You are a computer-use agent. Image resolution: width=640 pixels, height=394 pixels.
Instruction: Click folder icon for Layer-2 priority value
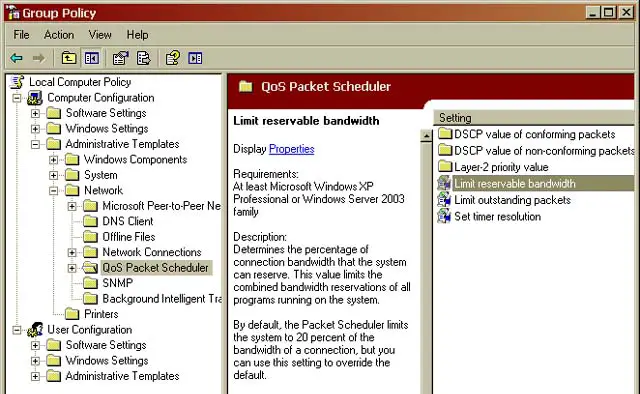click(445, 167)
